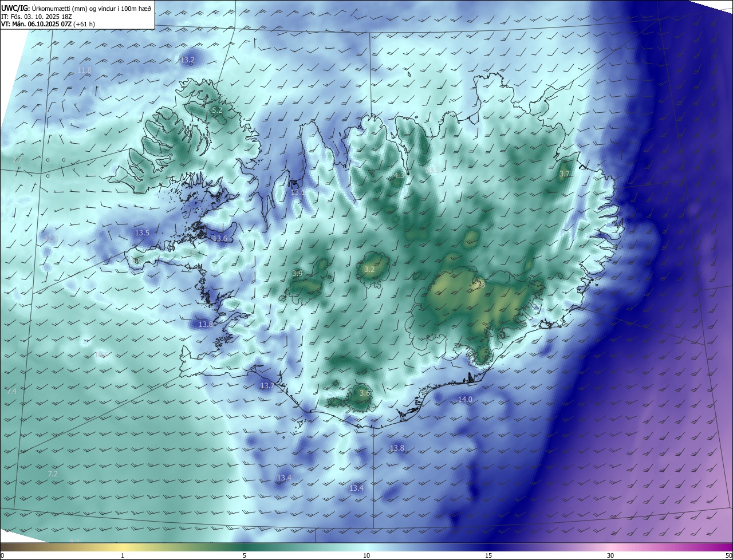
Task: Click the 13.7 value label
Action: 267,386
